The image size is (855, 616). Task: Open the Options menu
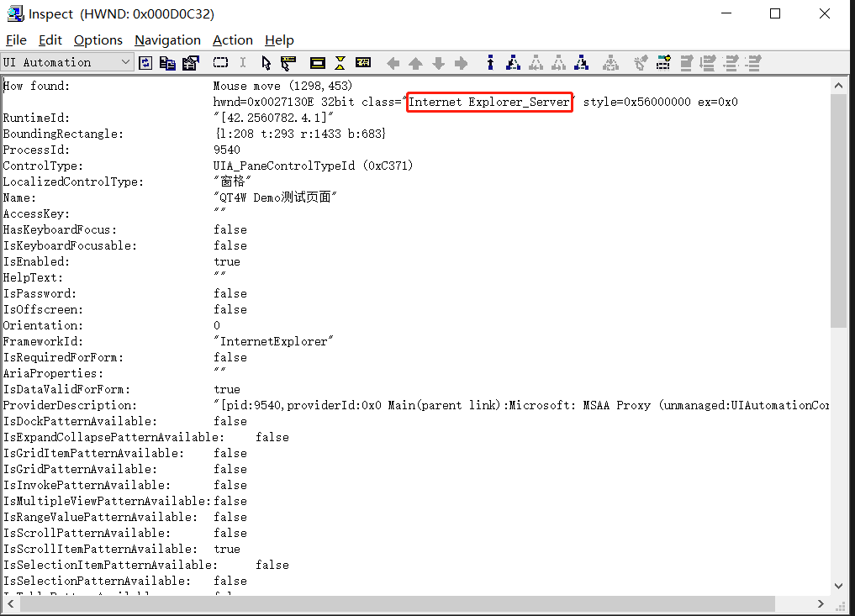[98, 40]
